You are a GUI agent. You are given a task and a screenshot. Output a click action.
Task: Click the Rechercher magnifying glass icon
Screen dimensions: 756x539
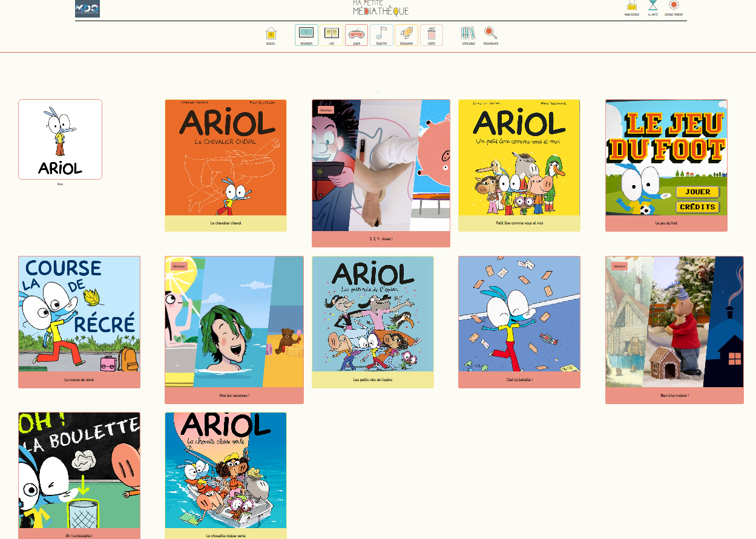491,34
